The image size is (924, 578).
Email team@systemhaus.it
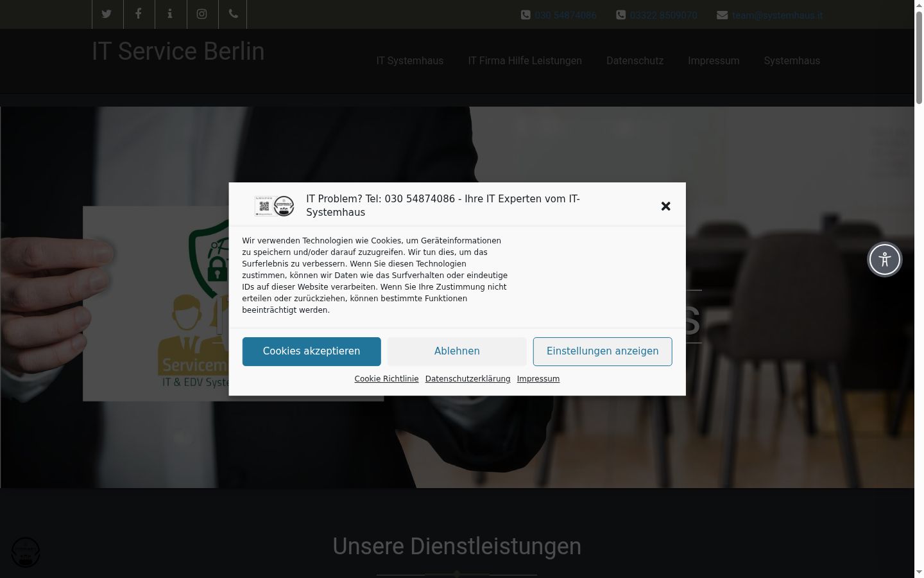tap(778, 15)
